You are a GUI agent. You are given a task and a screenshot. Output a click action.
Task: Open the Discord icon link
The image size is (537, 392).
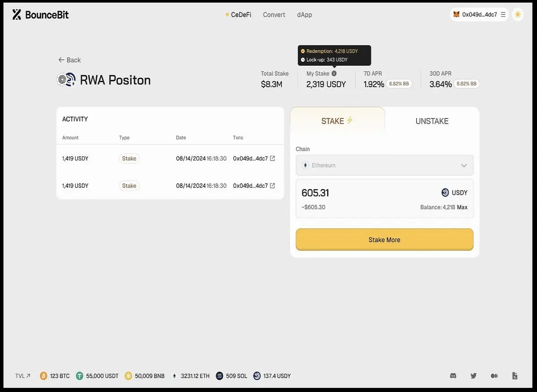pyautogui.click(x=453, y=376)
